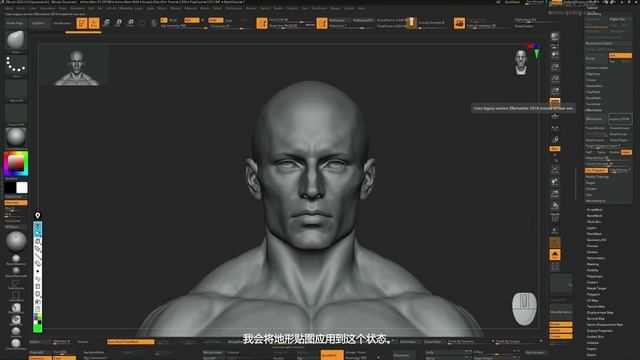Click the Rotate view icon on right shelf
This screenshot has width=640, height=360.
pos(555,206)
